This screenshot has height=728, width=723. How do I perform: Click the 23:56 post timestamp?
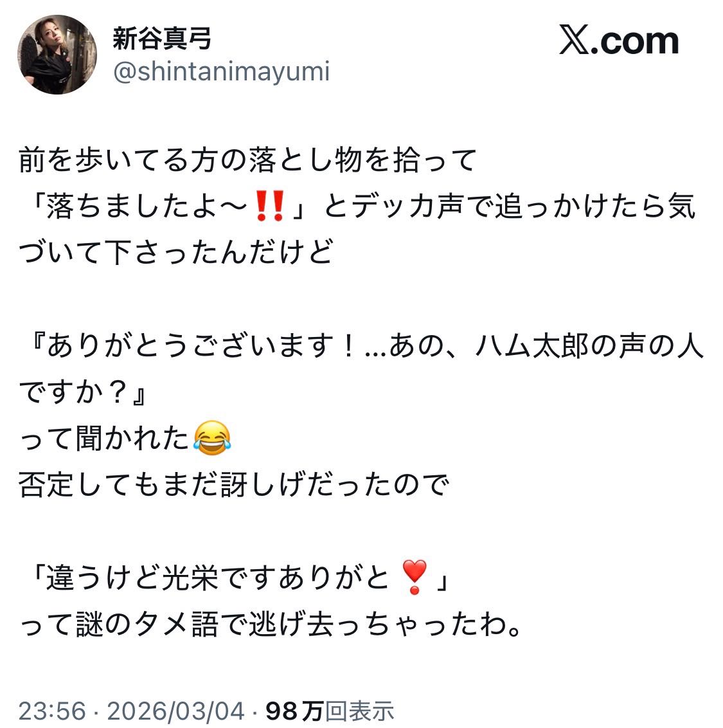point(51,711)
